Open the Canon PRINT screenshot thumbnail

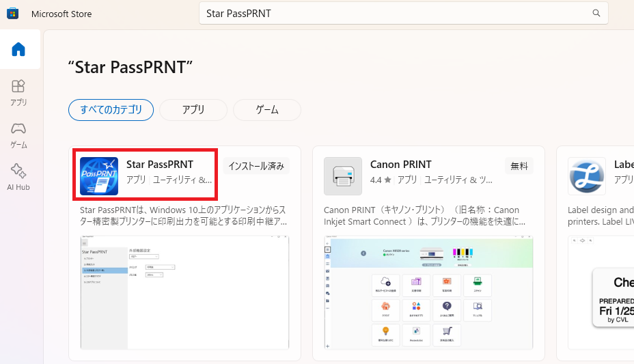pyautogui.click(x=428, y=294)
